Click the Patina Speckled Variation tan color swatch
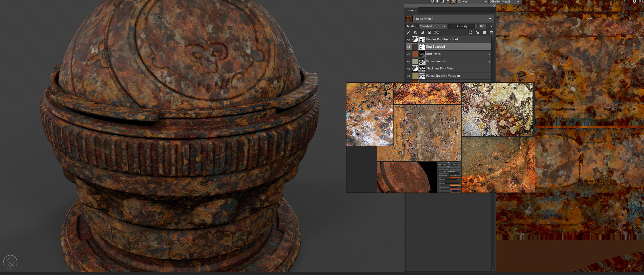 click(415, 76)
